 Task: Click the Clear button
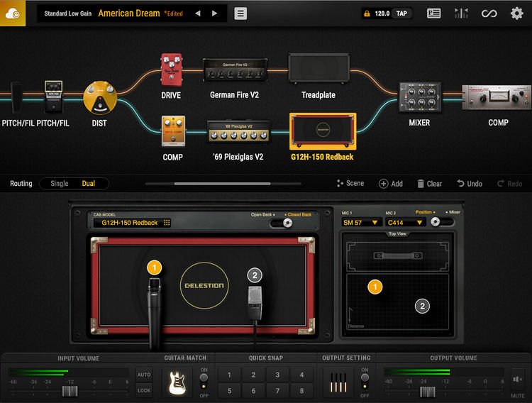429,184
